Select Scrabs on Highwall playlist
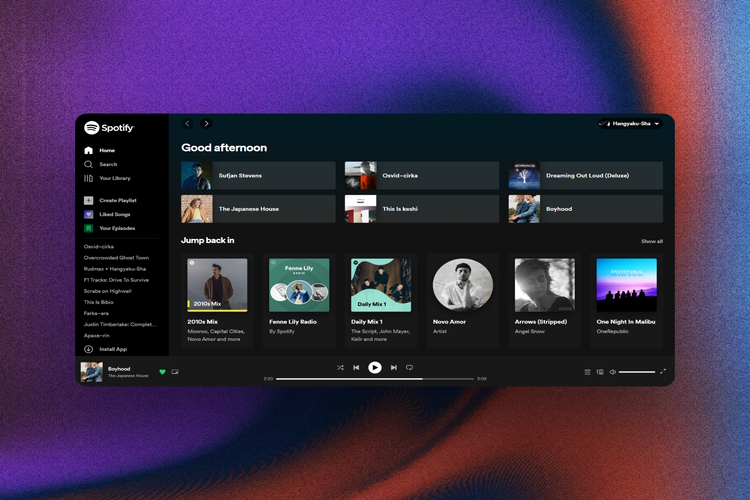This screenshot has height=500, width=750. click(108, 291)
